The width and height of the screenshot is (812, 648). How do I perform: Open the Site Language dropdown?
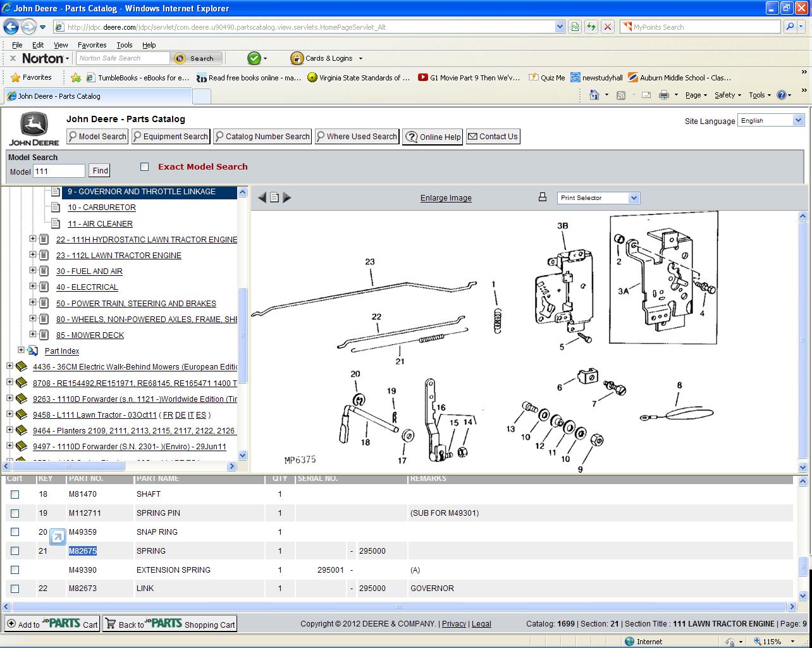coord(770,120)
